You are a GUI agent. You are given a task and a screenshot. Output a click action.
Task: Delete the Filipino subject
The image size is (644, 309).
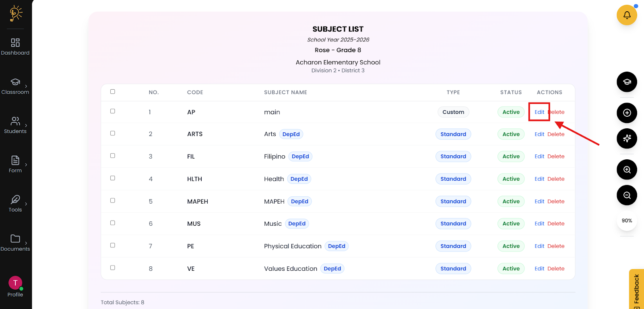coord(556,157)
